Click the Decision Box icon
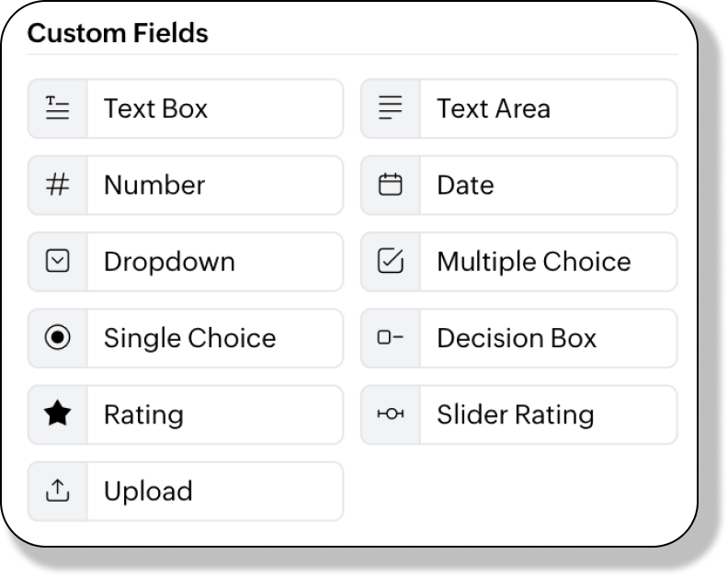 (x=391, y=337)
